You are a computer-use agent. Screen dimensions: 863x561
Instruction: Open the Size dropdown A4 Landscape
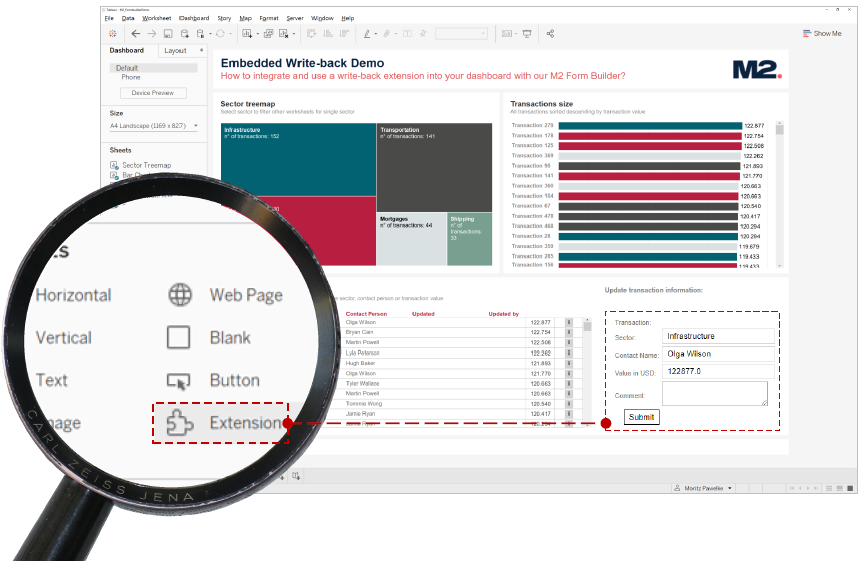pyautogui.click(x=154, y=126)
